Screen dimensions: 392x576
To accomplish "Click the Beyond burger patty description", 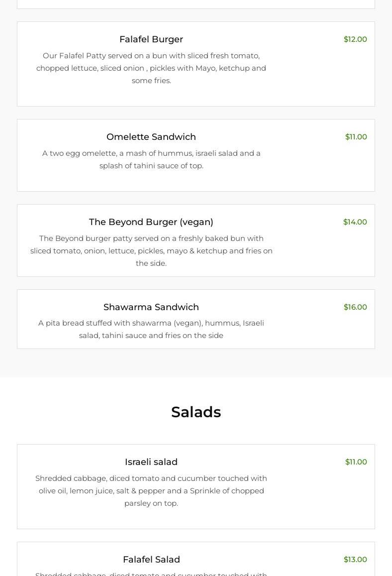I will tap(151, 251).
